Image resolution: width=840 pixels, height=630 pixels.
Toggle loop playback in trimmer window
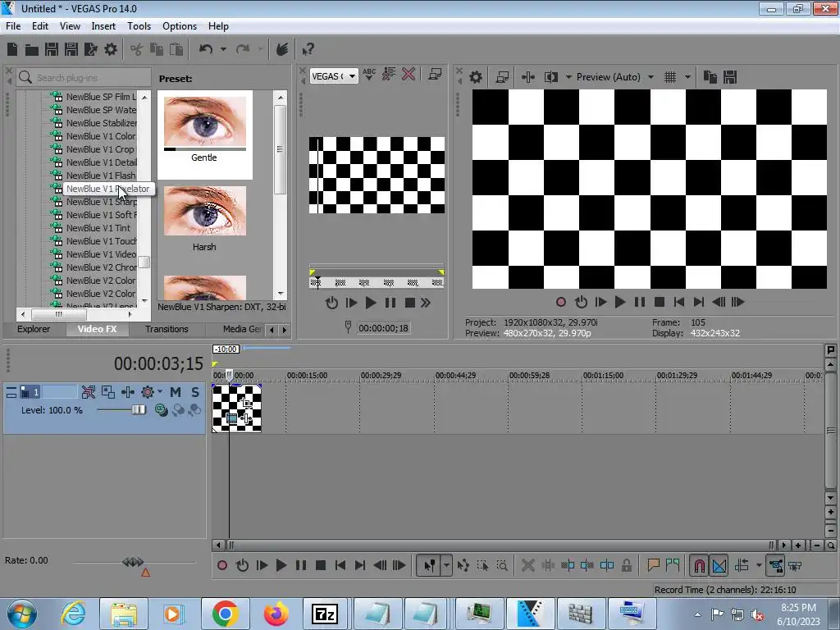(331, 304)
